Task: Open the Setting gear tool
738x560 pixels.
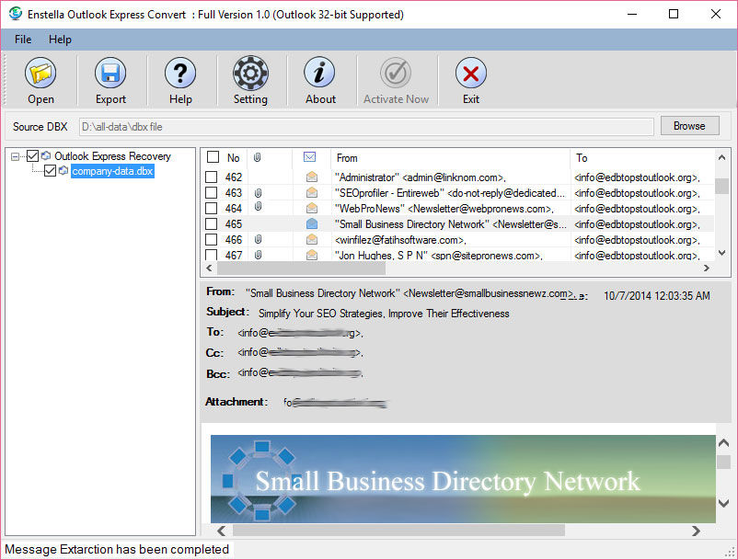Action: coord(250,74)
